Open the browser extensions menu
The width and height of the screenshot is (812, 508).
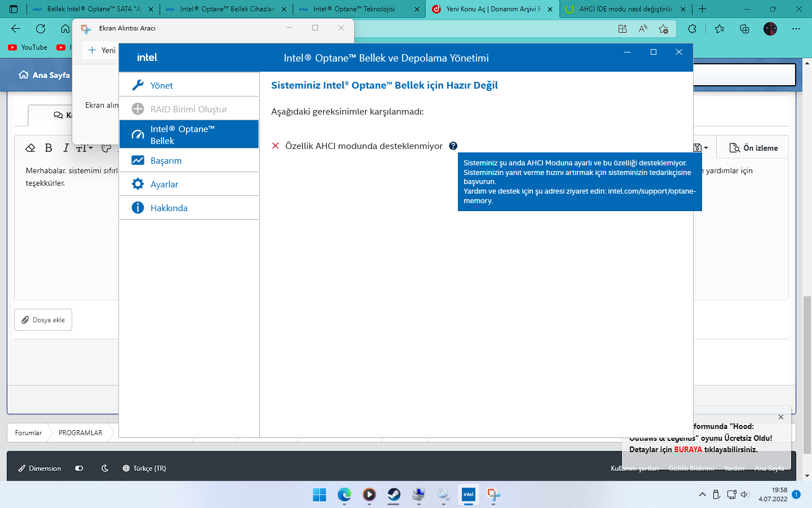(692, 29)
